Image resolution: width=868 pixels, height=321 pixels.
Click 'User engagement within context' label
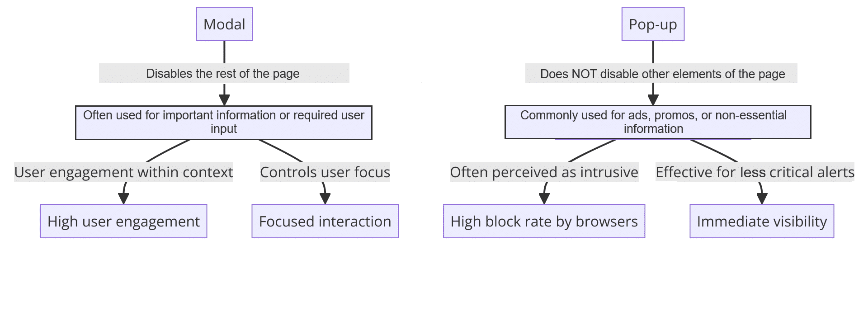[123, 172]
